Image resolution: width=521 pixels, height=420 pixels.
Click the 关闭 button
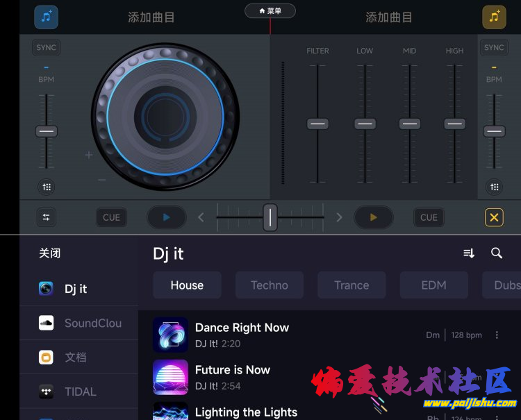[49, 253]
